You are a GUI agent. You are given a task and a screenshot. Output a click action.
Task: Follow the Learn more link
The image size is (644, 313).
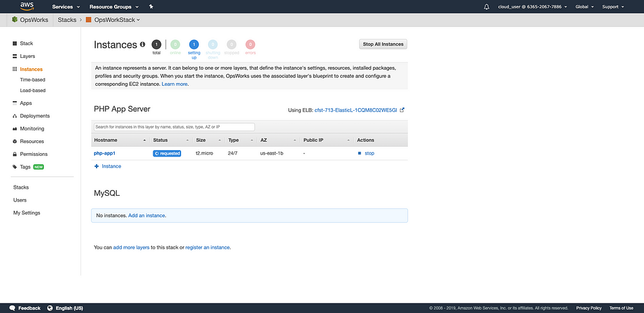pos(175,84)
